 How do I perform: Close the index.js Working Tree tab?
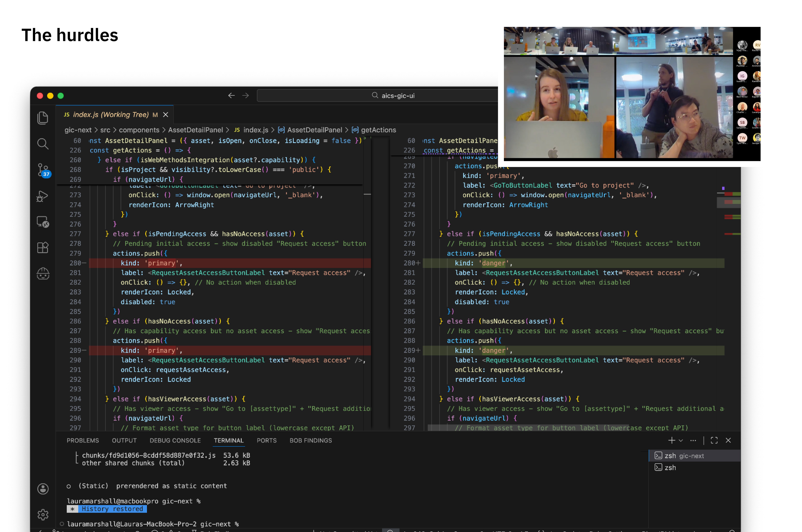pos(166,115)
